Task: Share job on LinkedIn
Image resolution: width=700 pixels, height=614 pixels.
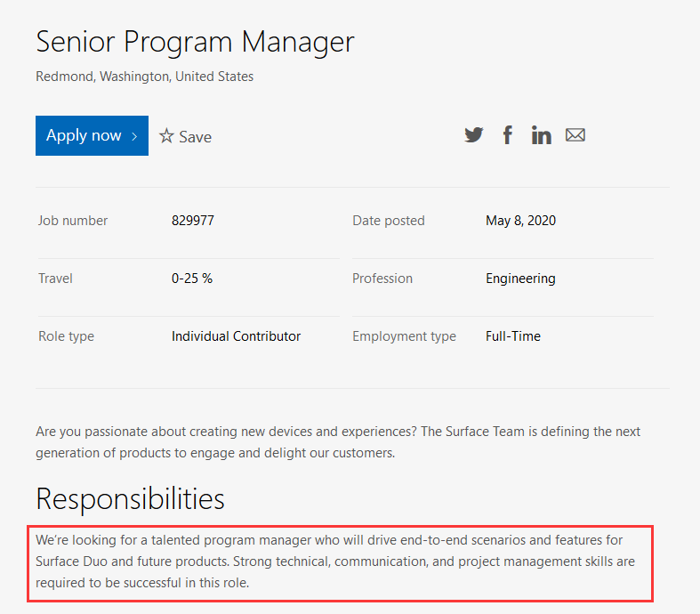Action: tap(541, 135)
